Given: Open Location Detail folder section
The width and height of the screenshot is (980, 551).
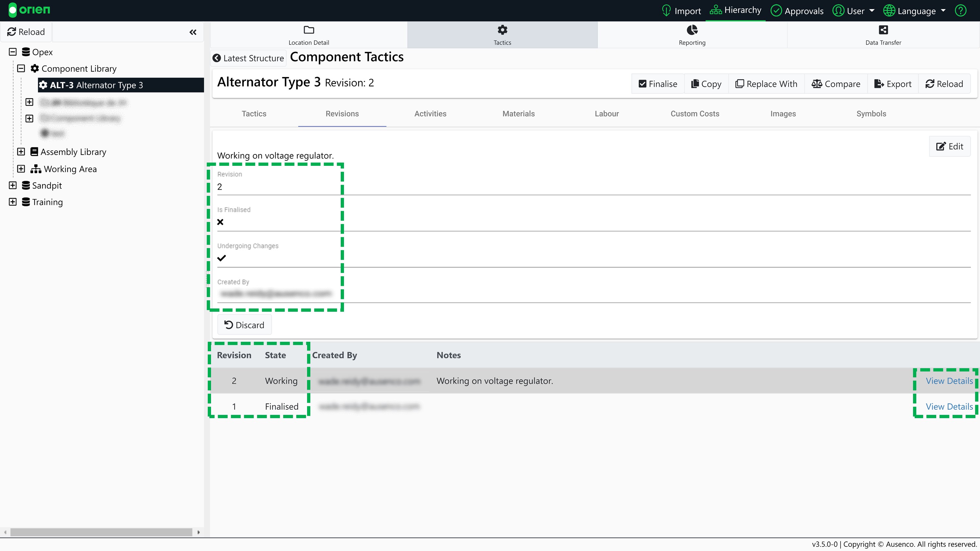Looking at the screenshot, I should [x=308, y=35].
